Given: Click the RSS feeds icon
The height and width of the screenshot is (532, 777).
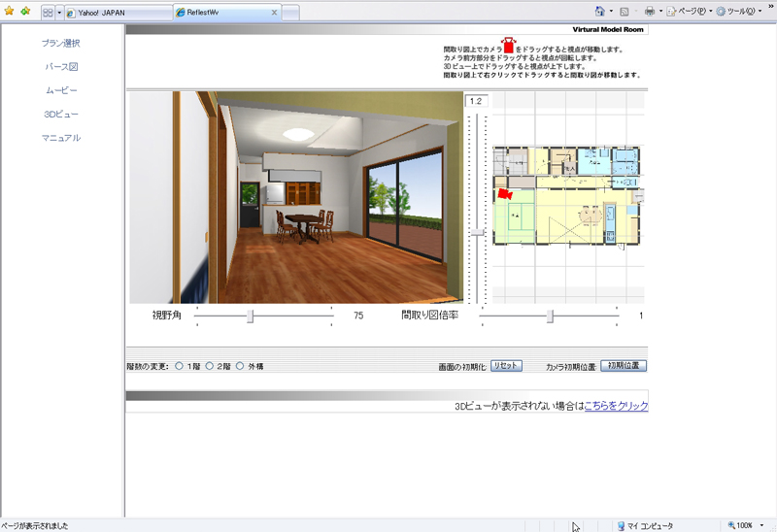Looking at the screenshot, I should coord(625,12).
